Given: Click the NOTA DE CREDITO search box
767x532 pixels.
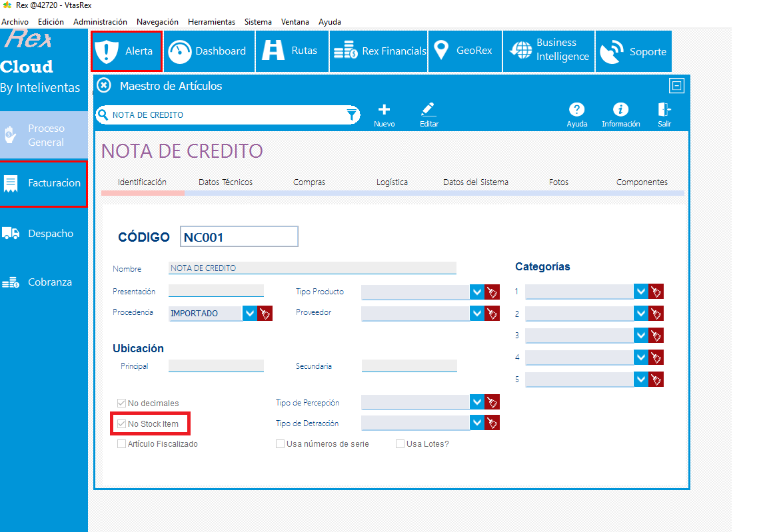Looking at the screenshot, I should (227, 115).
